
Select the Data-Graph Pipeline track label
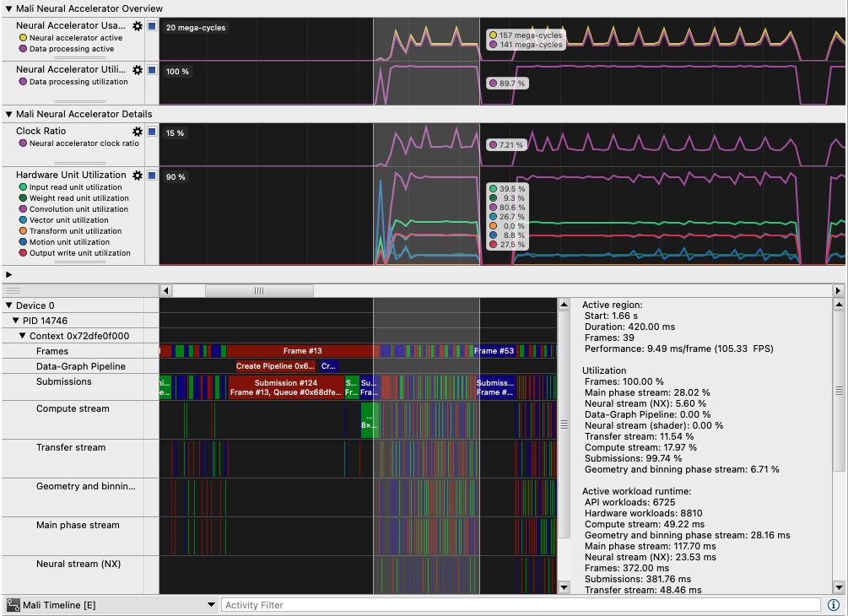[x=81, y=366]
